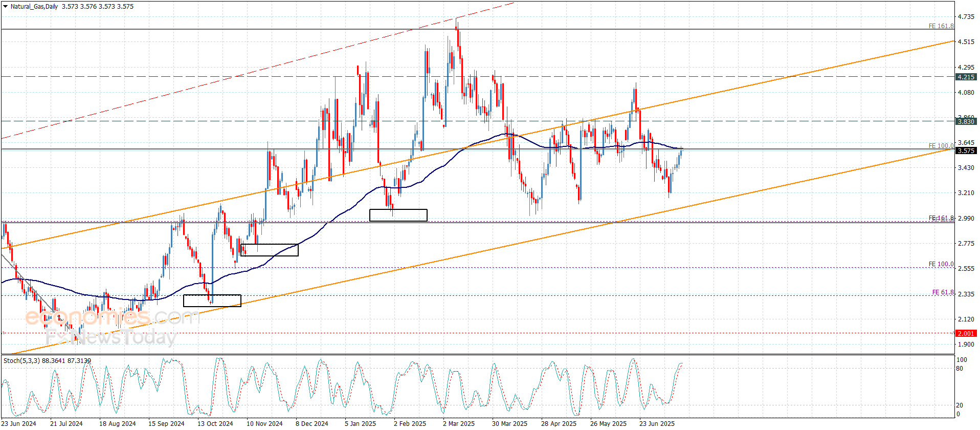Click the 23 Jun 2025 date label

(x=657, y=423)
